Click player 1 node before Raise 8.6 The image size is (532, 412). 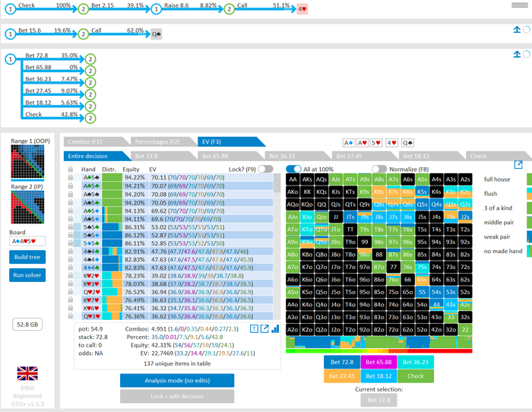click(x=156, y=9)
